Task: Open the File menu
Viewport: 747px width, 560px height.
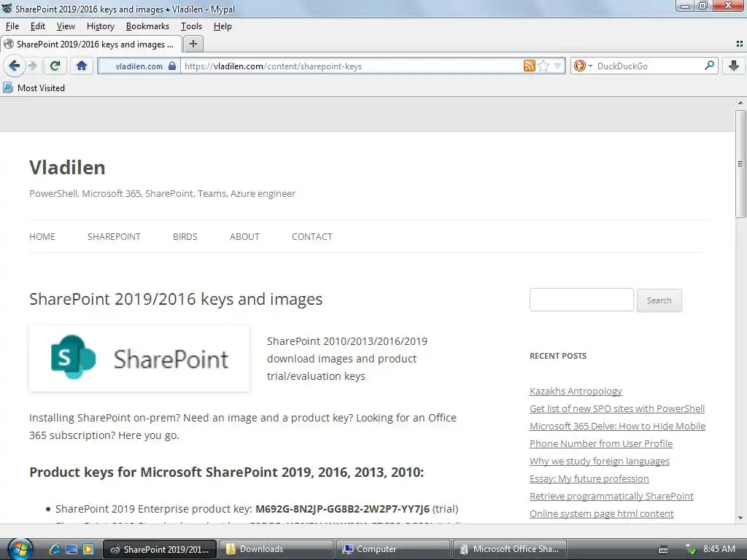Action: (12, 26)
